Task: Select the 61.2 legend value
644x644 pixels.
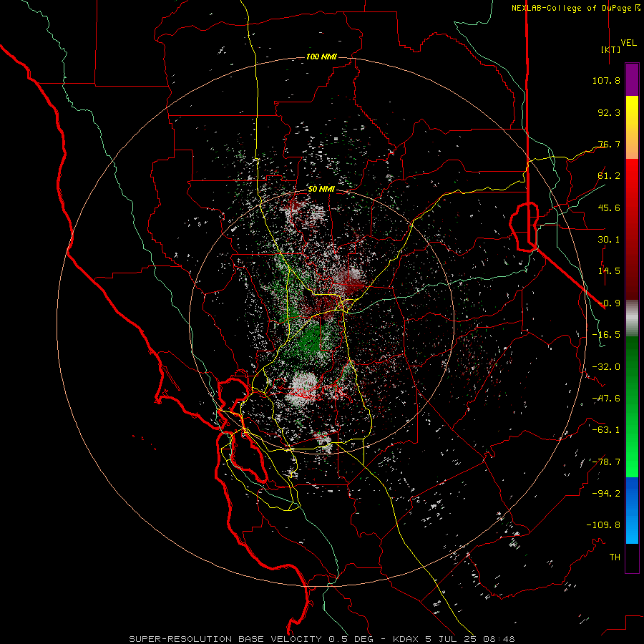Action: pyautogui.click(x=609, y=176)
